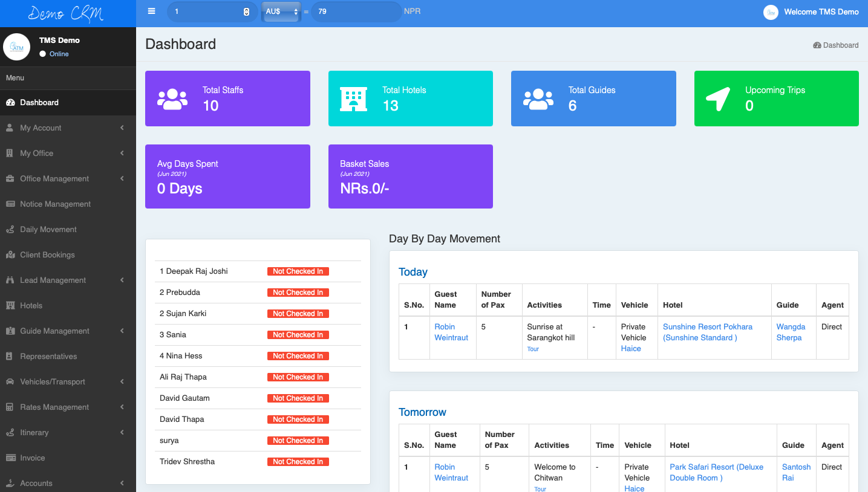The height and width of the screenshot is (492, 868).
Task: Click the Office Management briefcase icon
Action: click(10, 179)
